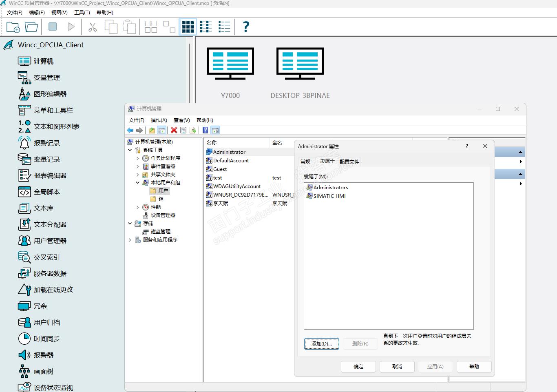Switch to the 配置文件 tab

349,162
